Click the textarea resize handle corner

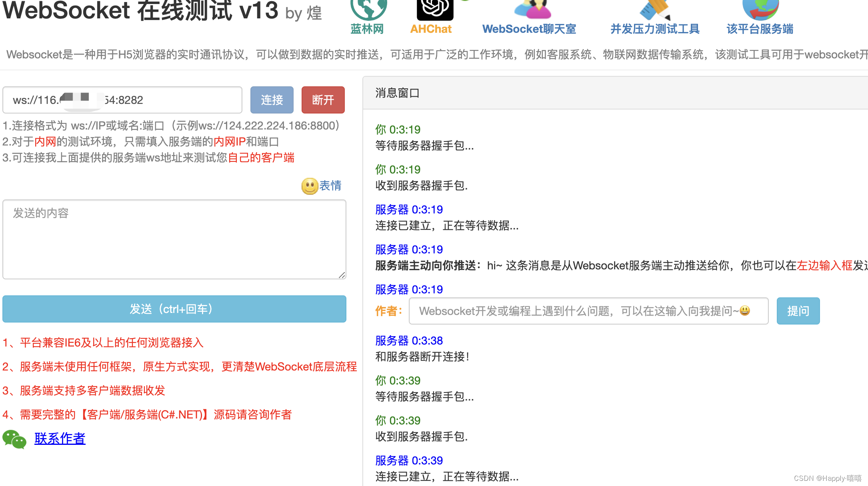tap(342, 275)
